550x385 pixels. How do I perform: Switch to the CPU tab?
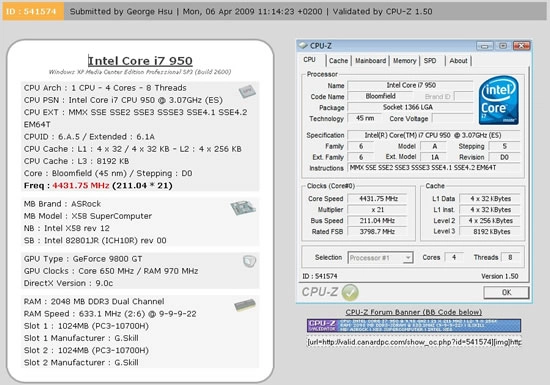(309, 60)
